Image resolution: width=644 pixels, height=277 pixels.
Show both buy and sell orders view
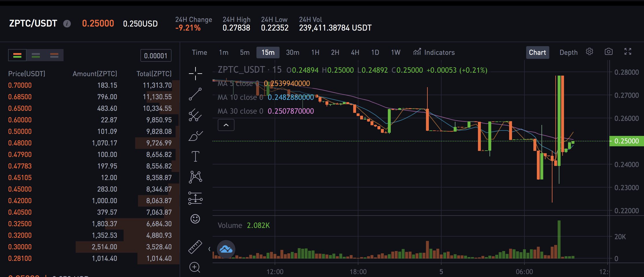(x=17, y=55)
